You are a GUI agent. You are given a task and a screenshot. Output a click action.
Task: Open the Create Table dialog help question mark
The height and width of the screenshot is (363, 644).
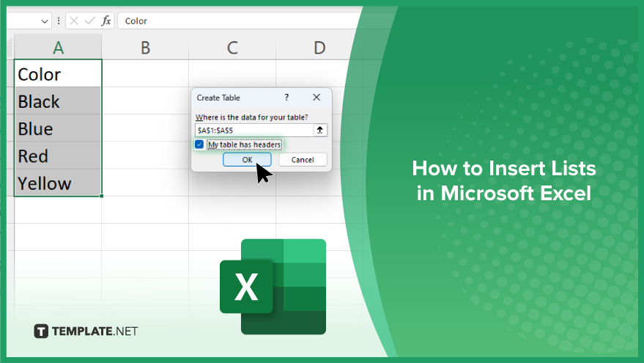[286, 98]
